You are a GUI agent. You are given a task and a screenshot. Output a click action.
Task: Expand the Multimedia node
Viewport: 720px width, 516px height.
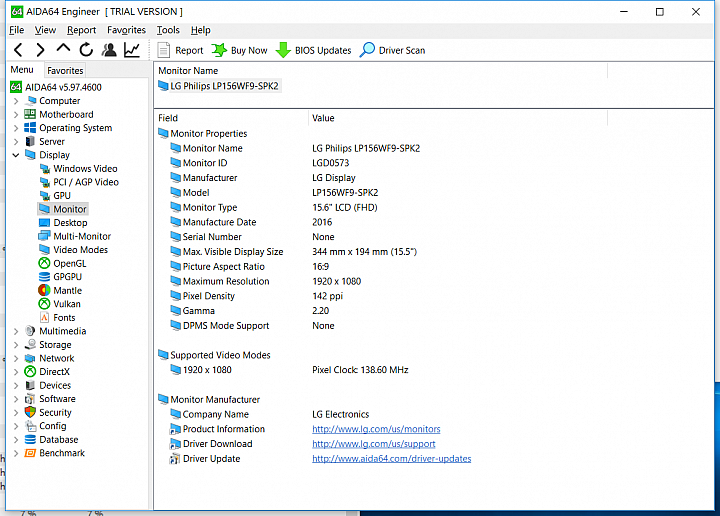point(16,331)
